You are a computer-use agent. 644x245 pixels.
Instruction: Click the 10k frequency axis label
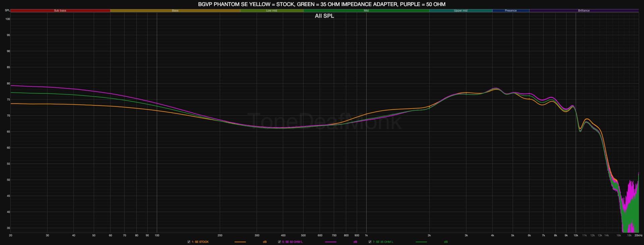click(x=576, y=236)
